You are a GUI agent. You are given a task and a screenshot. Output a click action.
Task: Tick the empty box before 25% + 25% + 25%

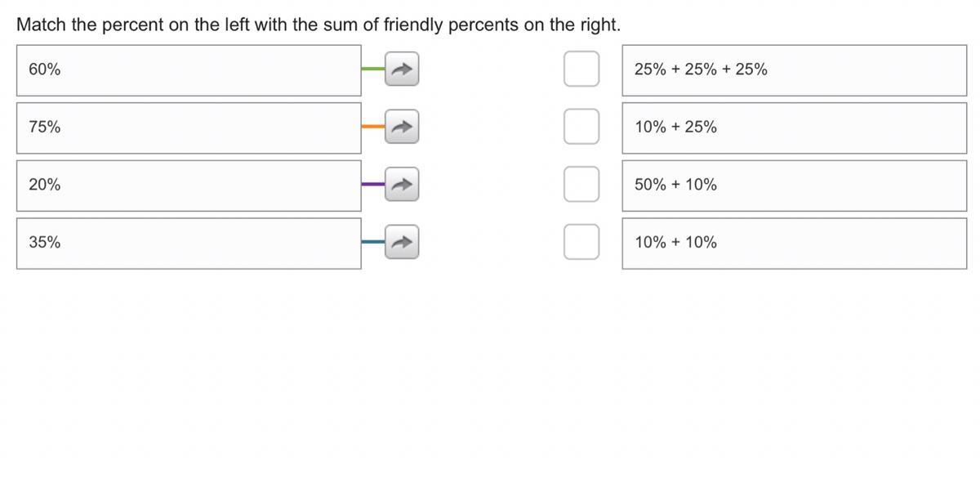(581, 69)
